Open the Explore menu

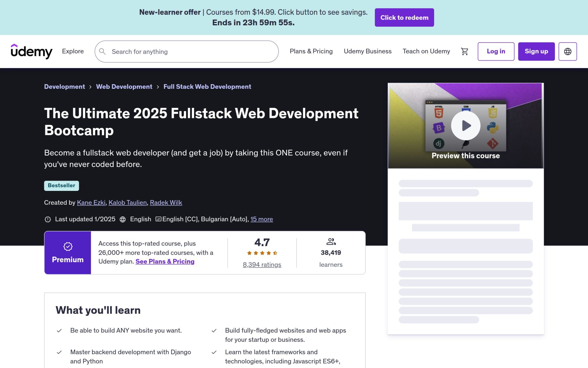(73, 51)
